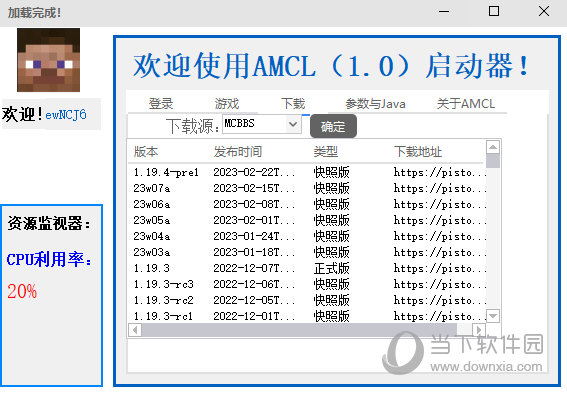The image size is (567, 396).
Task: Click the Steve avatar picture
Action: (x=48, y=60)
